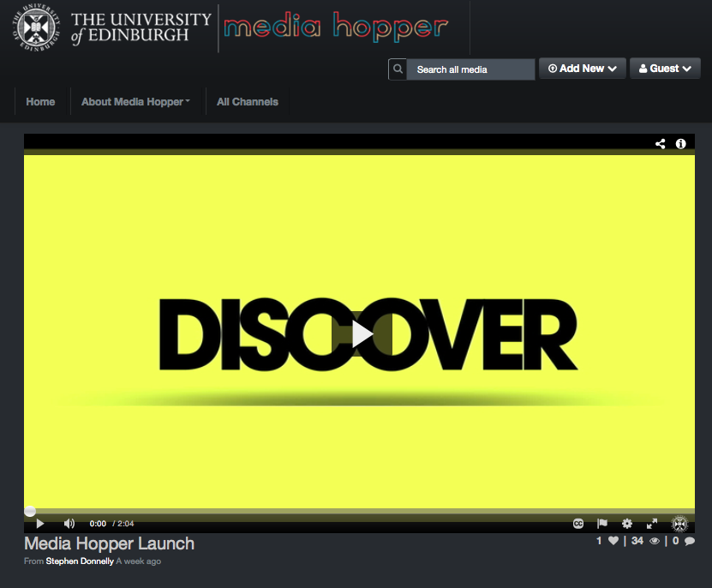Click the play button in the control bar

(x=40, y=524)
